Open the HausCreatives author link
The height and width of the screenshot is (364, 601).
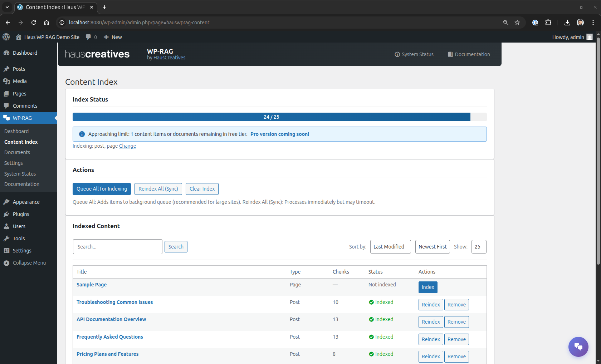[169, 58]
